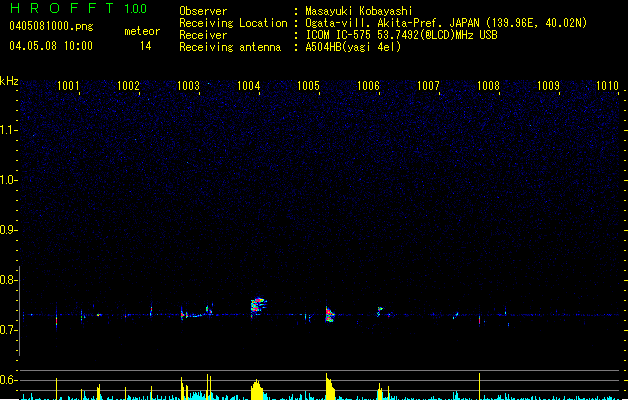The width and height of the screenshot is (629, 400).
Task: Click the 0.7 kHz frequency label
Action: tap(7, 330)
